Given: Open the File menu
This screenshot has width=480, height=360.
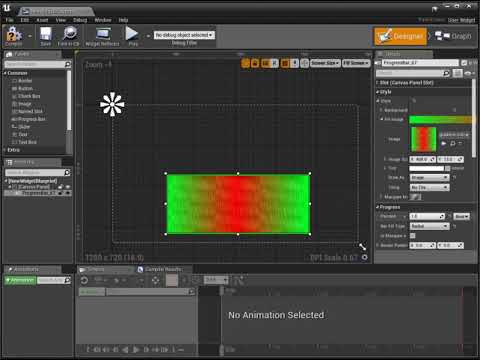Looking at the screenshot, I should tap(9, 20).
